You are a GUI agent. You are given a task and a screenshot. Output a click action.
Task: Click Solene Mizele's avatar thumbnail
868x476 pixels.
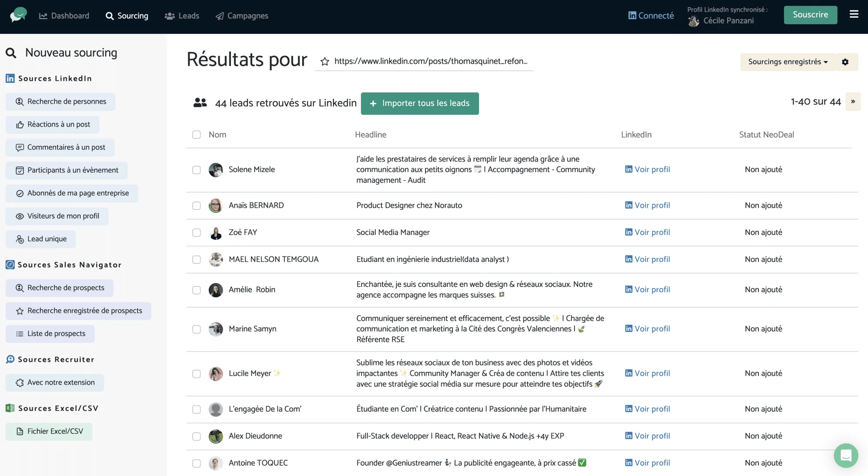(x=216, y=170)
